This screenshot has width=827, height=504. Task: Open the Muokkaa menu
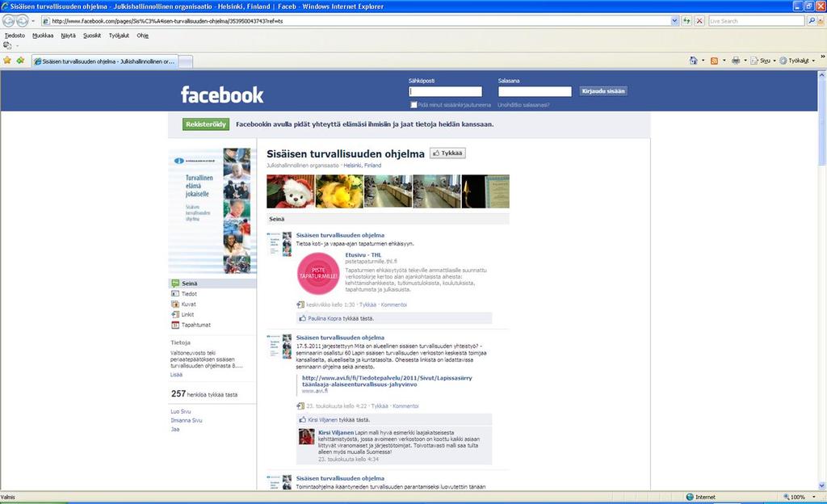pos(43,36)
